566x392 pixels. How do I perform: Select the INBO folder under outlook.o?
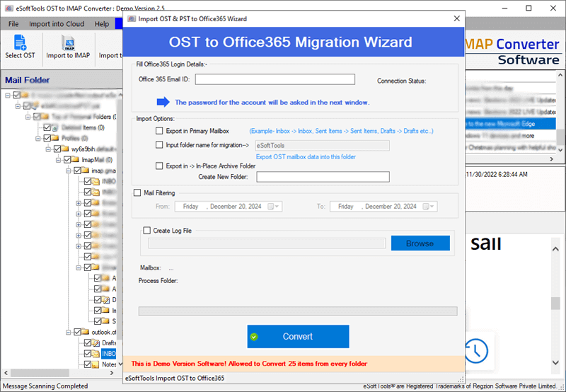(x=109, y=353)
